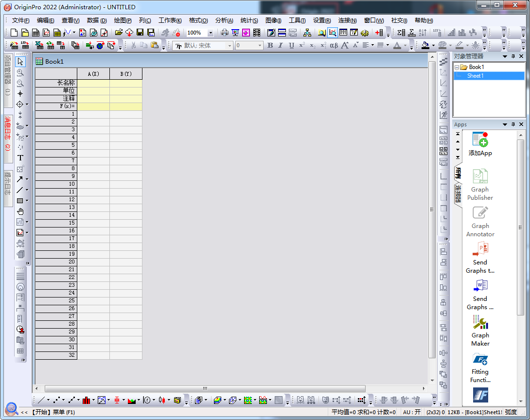Toggle the AU : 开 status indicator

[412, 412]
